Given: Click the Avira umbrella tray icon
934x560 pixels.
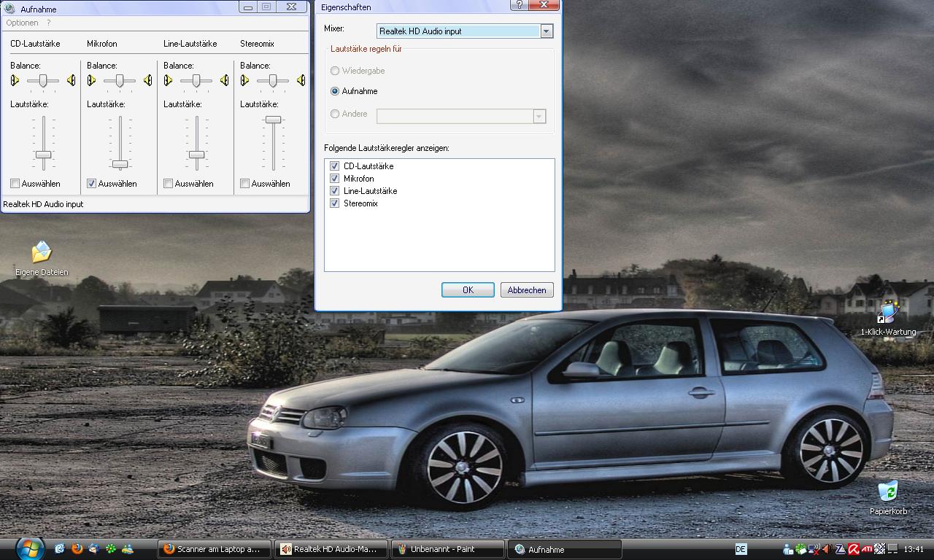Looking at the screenshot, I should point(853,549).
